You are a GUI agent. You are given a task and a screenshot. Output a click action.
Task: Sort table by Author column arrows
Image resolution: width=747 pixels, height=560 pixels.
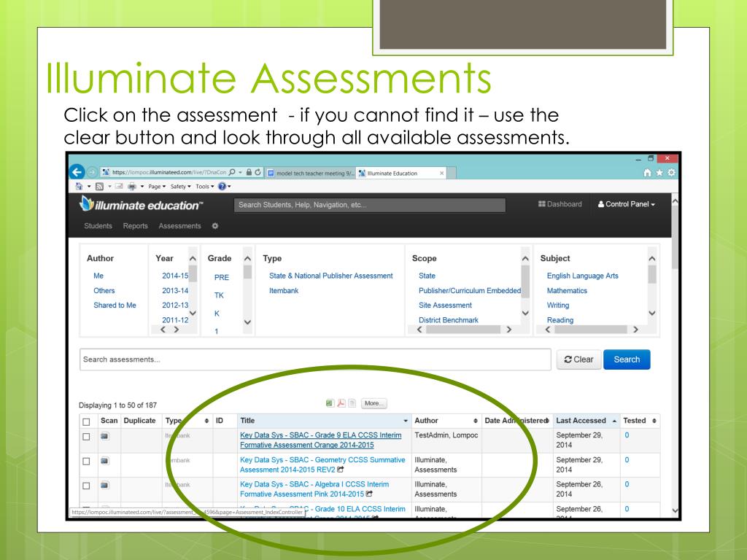pyautogui.click(x=476, y=421)
